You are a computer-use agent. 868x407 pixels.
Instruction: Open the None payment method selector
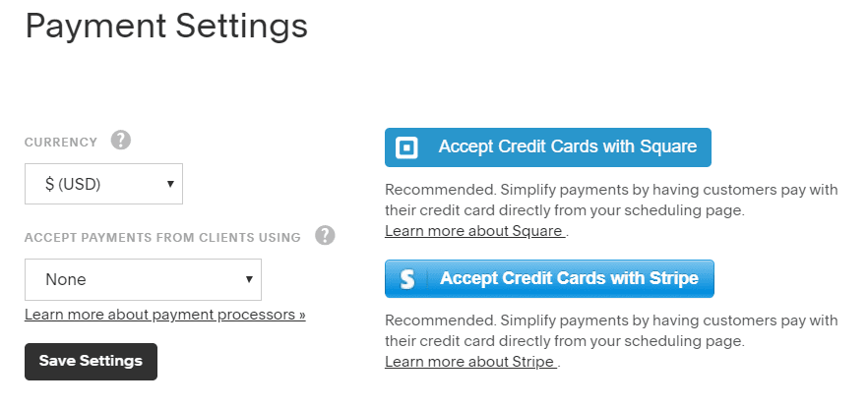143,279
